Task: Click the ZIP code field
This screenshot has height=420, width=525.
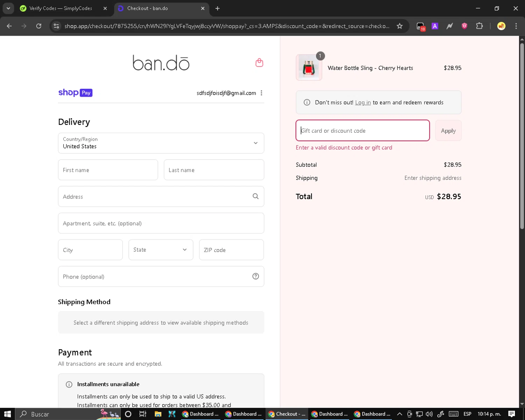Action: [231, 250]
